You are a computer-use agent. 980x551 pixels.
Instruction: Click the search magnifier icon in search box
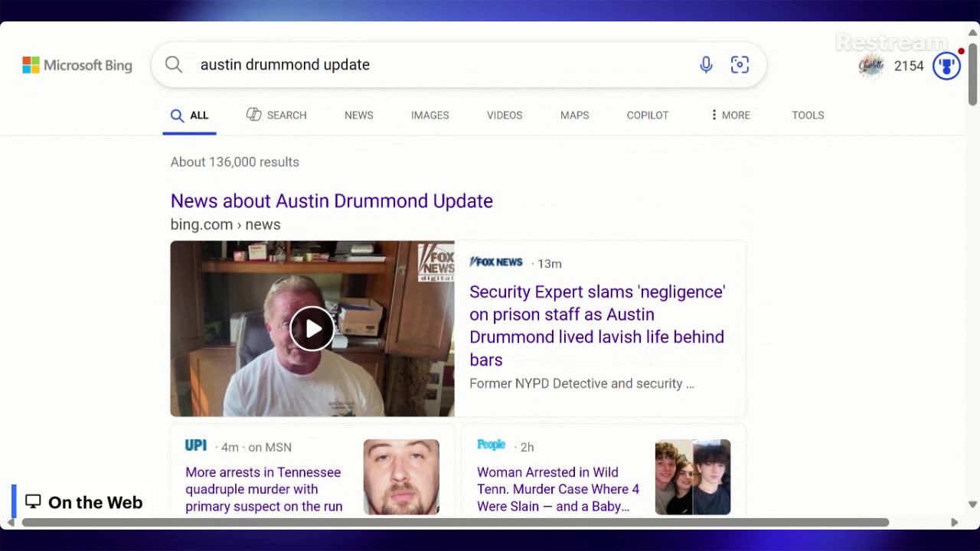[x=174, y=65]
